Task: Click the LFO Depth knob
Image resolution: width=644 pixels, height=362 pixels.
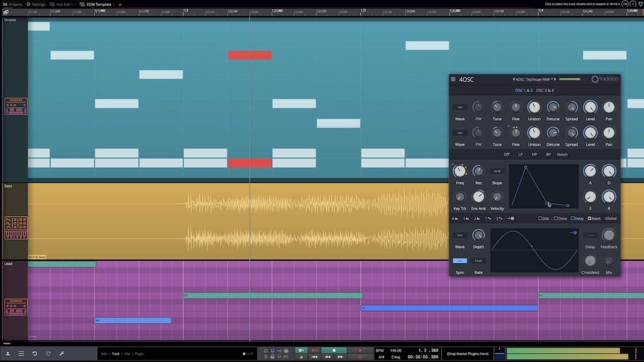Action: pos(478,235)
